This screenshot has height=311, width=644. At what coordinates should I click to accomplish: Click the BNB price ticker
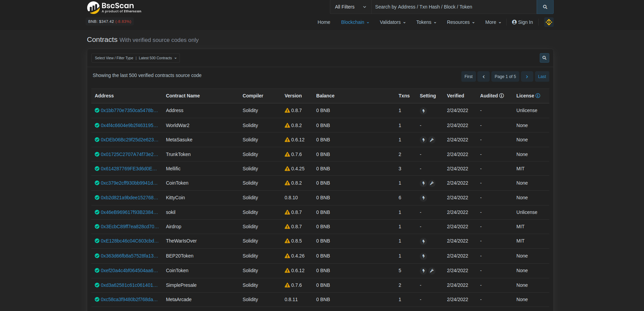click(x=110, y=21)
